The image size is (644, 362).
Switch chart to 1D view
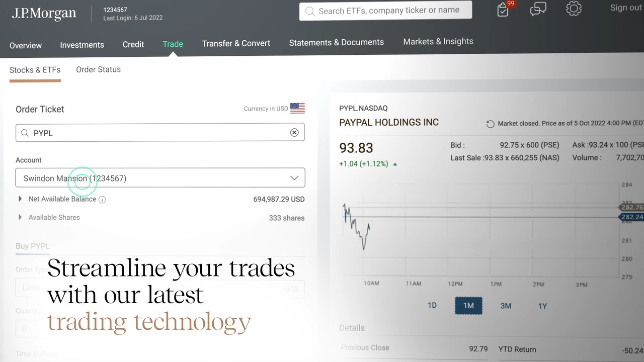(x=432, y=306)
